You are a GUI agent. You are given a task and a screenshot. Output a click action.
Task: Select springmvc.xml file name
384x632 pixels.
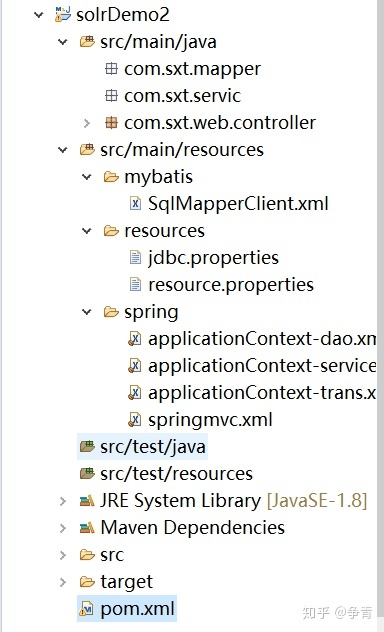point(211,420)
